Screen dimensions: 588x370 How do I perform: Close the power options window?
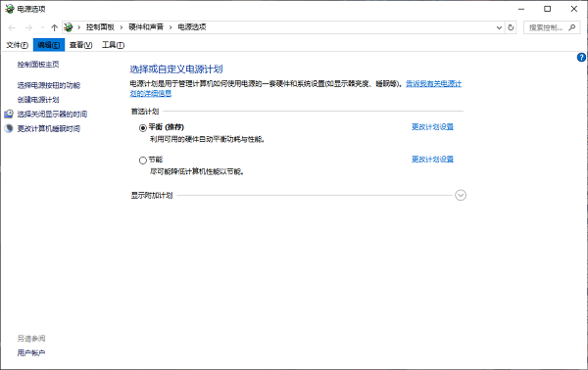pos(573,9)
